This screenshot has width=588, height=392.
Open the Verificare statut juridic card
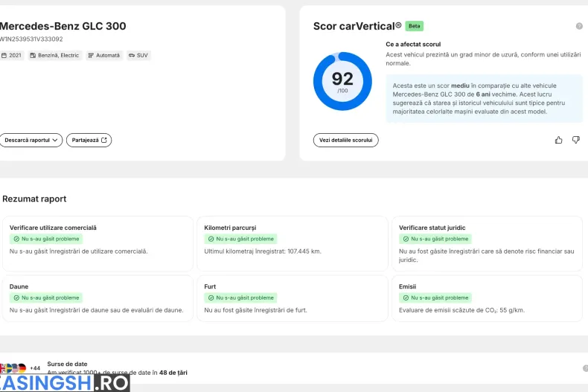pos(487,243)
